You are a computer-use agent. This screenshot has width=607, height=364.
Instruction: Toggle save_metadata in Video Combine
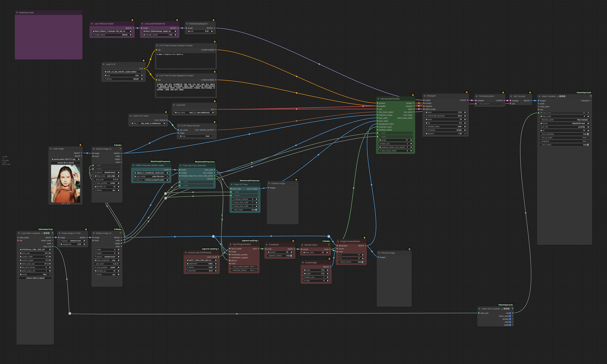pos(588,134)
